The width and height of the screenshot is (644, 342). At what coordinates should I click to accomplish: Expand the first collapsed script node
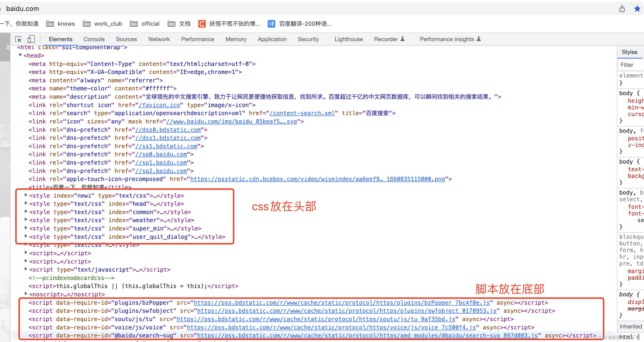tap(26, 253)
